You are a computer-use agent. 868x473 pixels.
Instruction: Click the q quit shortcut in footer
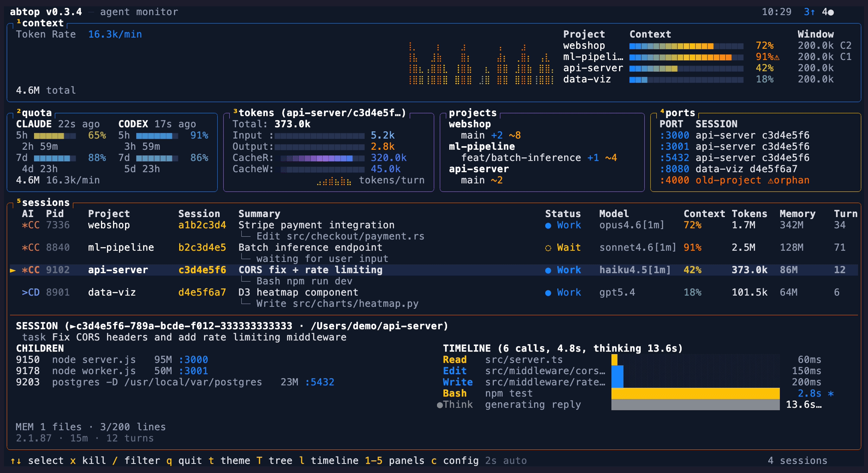click(184, 460)
